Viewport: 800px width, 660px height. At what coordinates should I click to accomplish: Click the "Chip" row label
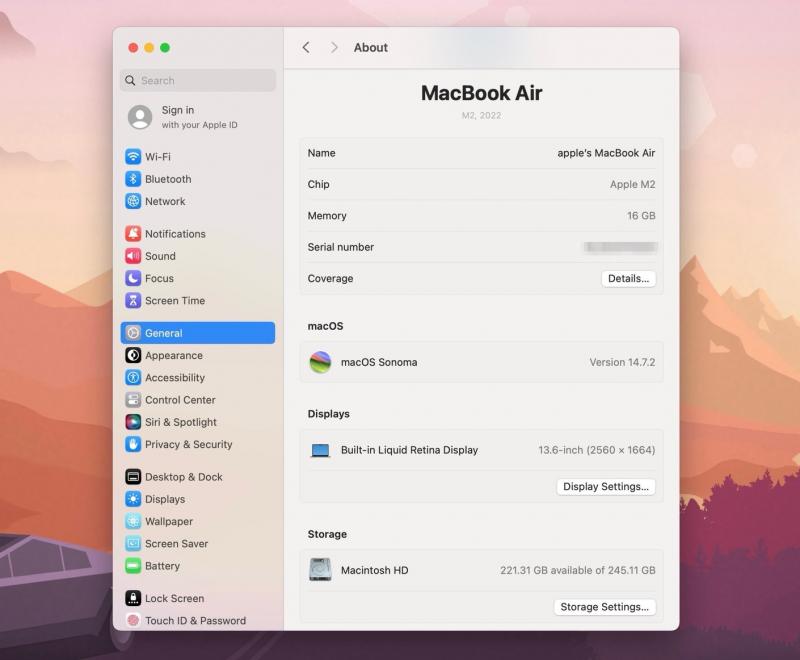[318, 184]
